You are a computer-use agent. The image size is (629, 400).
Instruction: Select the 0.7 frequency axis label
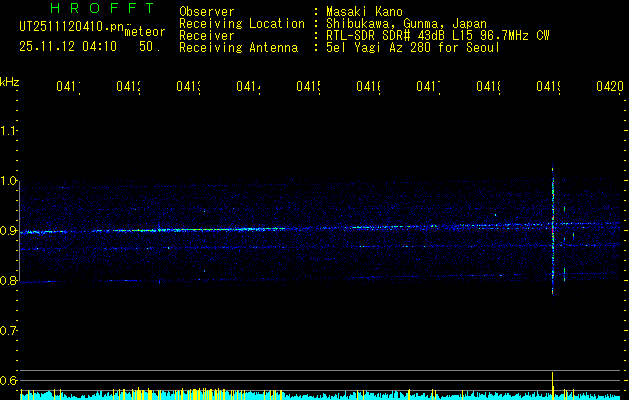pos(9,330)
